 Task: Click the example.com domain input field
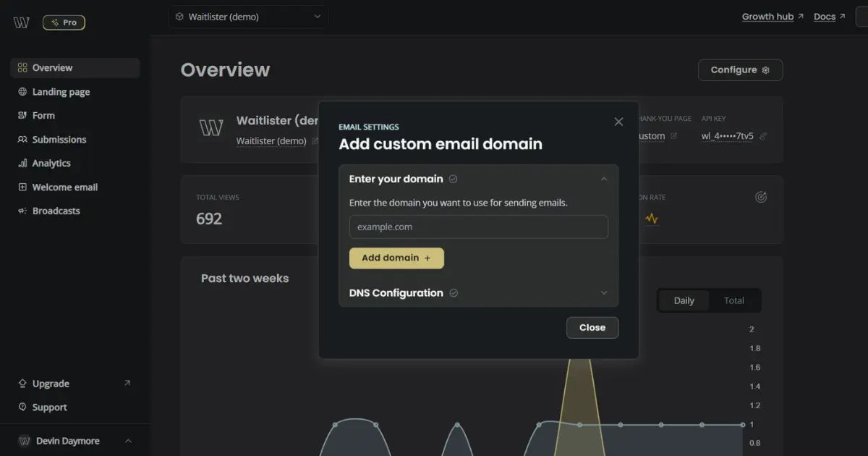coord(478,227)
